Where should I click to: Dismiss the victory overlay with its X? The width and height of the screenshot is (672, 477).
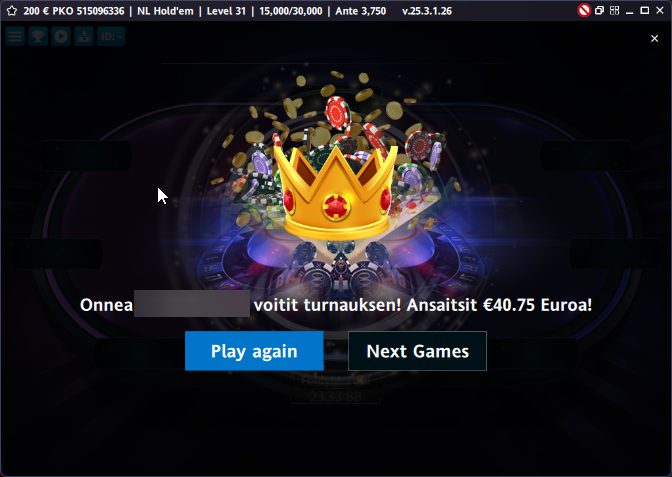(654, 39)
